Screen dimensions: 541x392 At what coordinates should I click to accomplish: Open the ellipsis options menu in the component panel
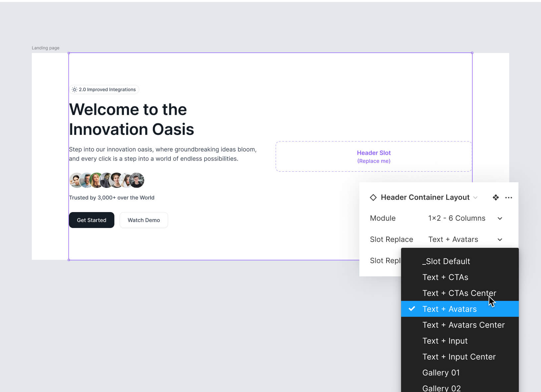click(x=509, y=197)
